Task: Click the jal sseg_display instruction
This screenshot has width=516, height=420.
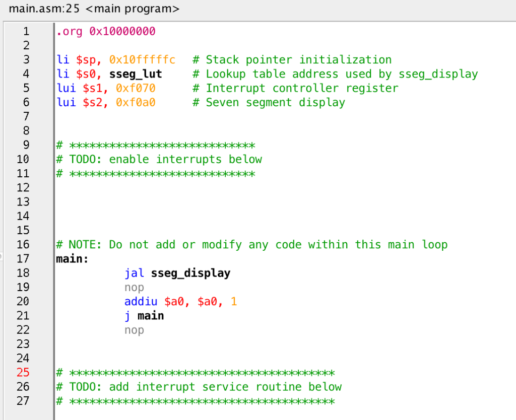Action: [x=177, y=273]
